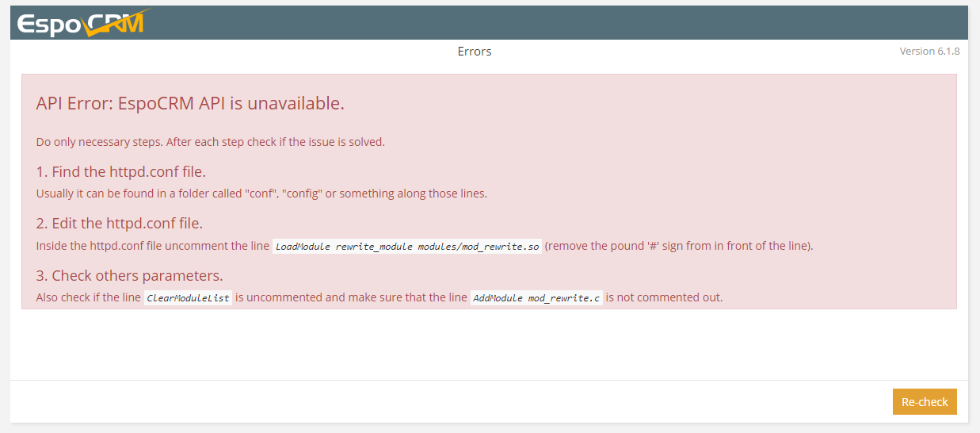Click the 'Do only necessary steps' sentence

(x=210, y=142)
